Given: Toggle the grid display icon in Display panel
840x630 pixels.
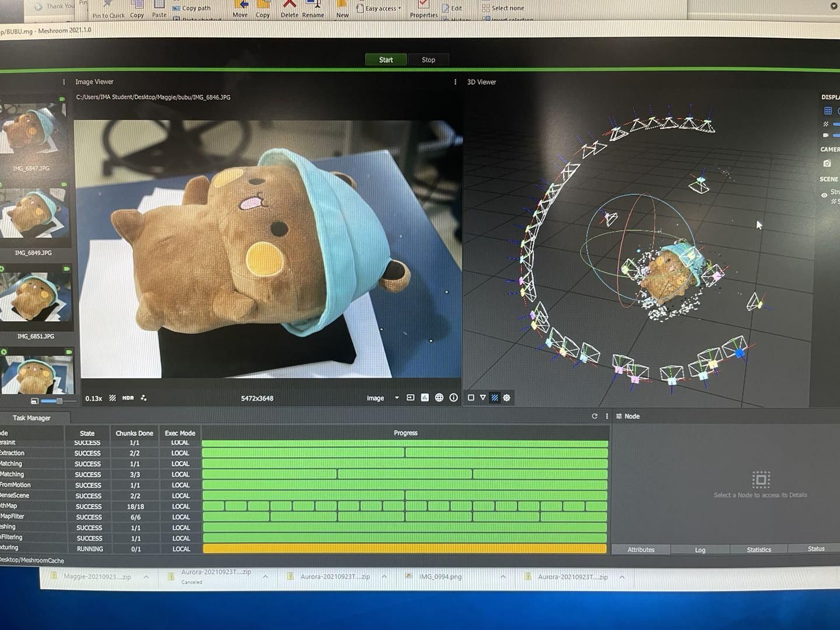Looking at the screenshot, I should [828, 111].
